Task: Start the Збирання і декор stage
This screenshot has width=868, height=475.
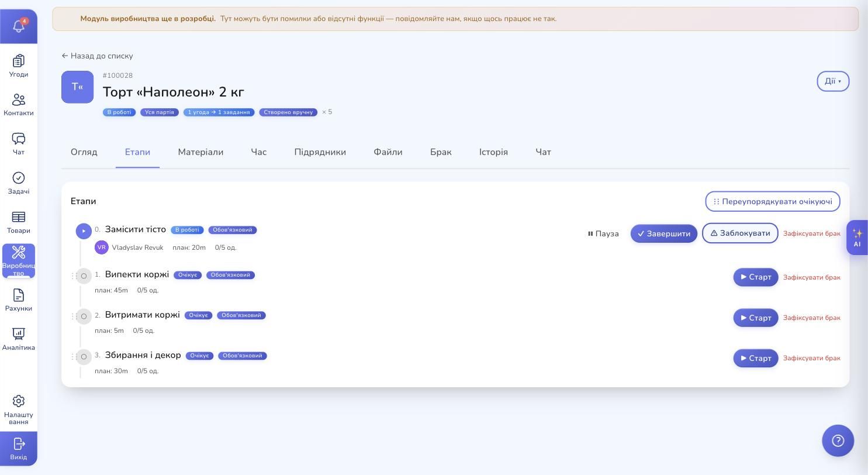Action: point(756,358)
